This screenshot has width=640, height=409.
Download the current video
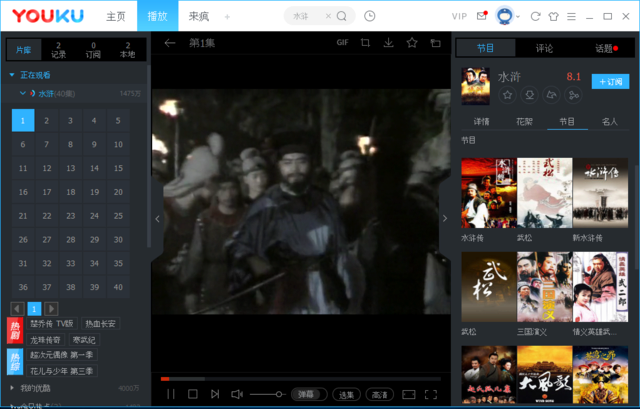click(x=389, y=42)
